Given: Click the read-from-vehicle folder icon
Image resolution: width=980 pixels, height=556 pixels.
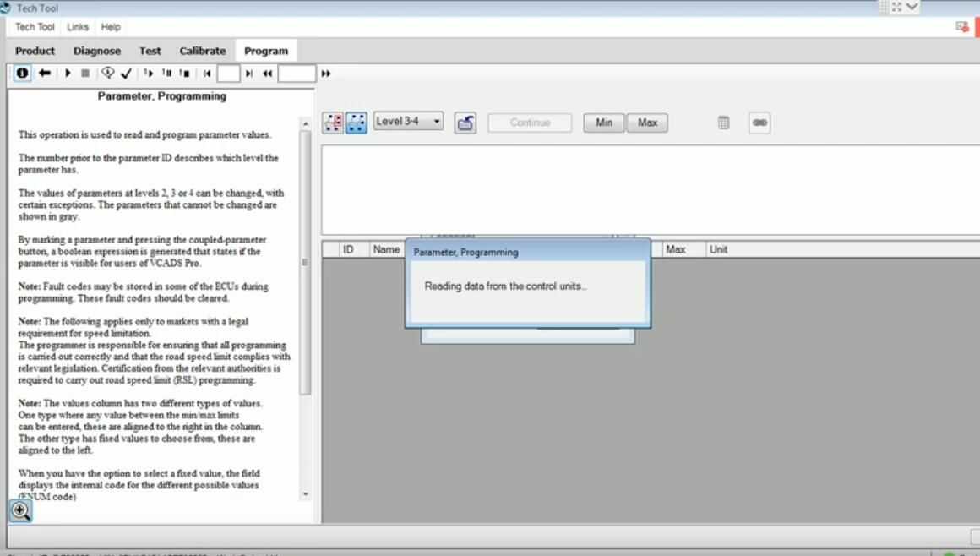Looking at the screenshot, I should click(465, 123).
